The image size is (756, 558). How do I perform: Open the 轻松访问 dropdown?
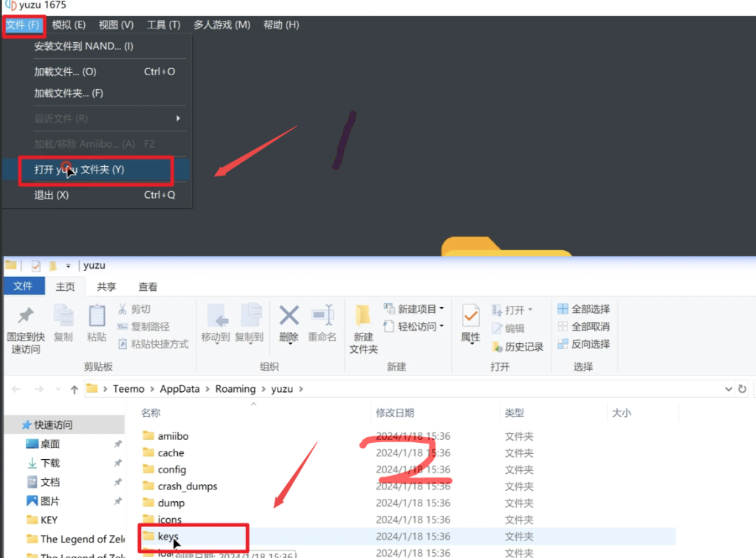pos(413,327)
